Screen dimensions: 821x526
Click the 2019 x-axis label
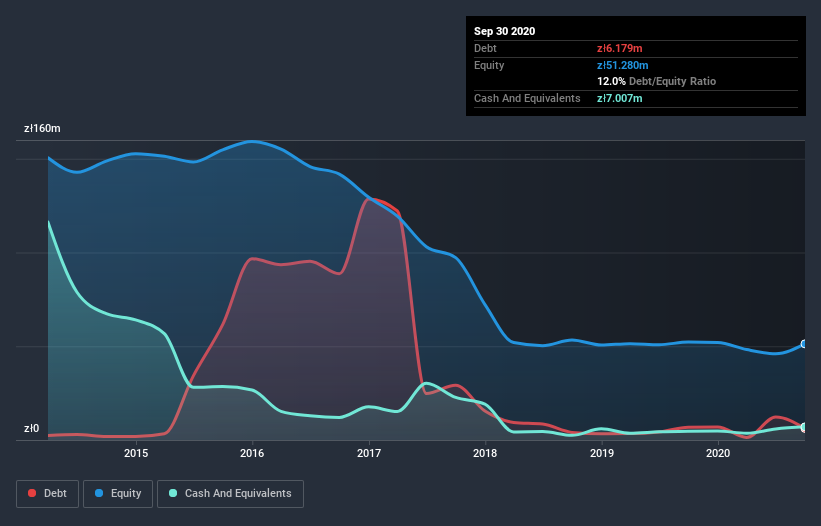[602, 453]
